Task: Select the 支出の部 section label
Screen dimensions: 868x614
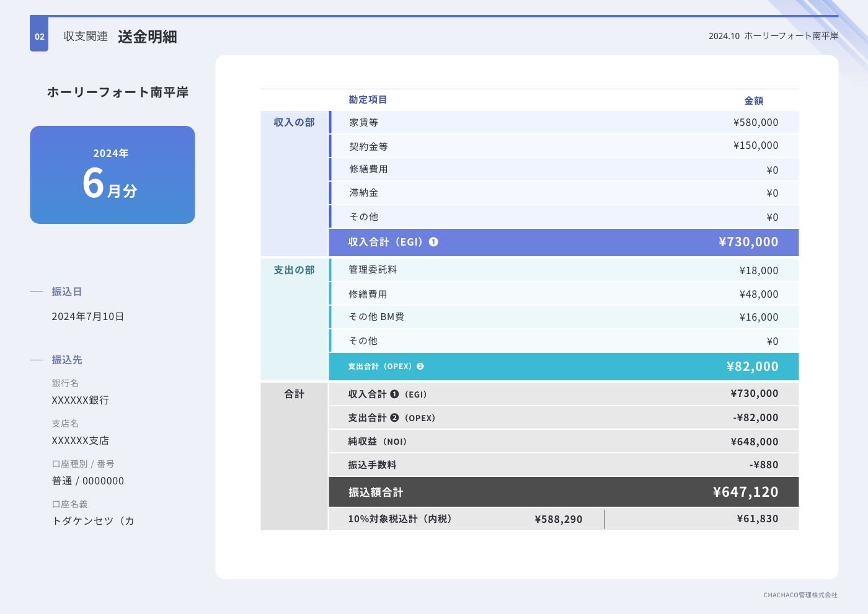Action: (x=294, y=270)
